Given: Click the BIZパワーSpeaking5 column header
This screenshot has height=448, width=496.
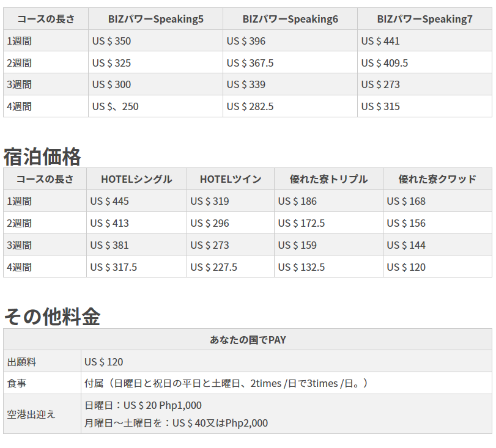Looking at the screenshot, I should (x=155, y=19).
